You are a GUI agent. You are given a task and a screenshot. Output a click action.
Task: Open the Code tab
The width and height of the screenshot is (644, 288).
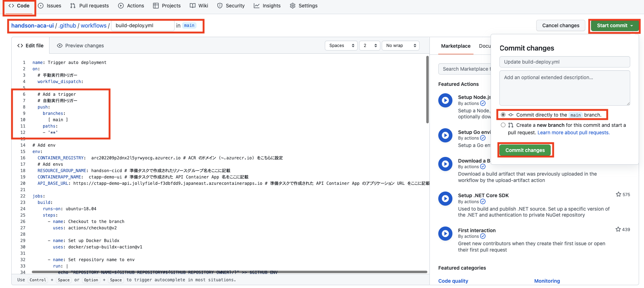tap(19, 6)
